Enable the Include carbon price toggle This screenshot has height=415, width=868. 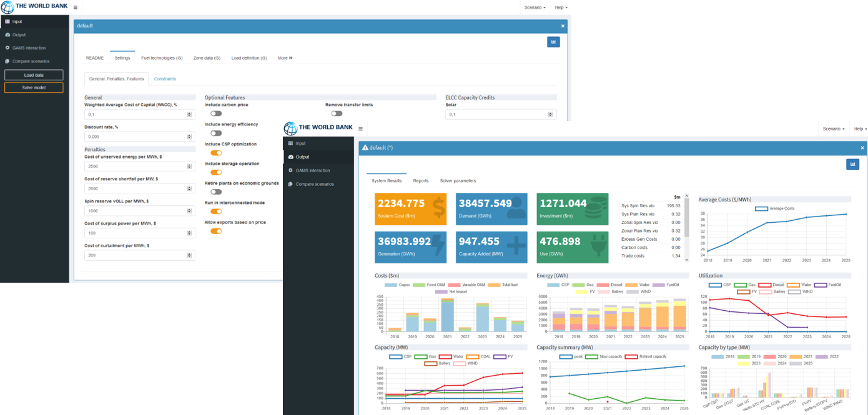[x=216, y=114]
